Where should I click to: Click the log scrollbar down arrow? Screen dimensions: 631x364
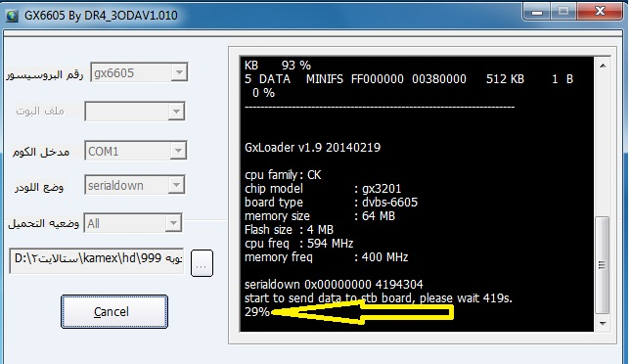point(603,323)
